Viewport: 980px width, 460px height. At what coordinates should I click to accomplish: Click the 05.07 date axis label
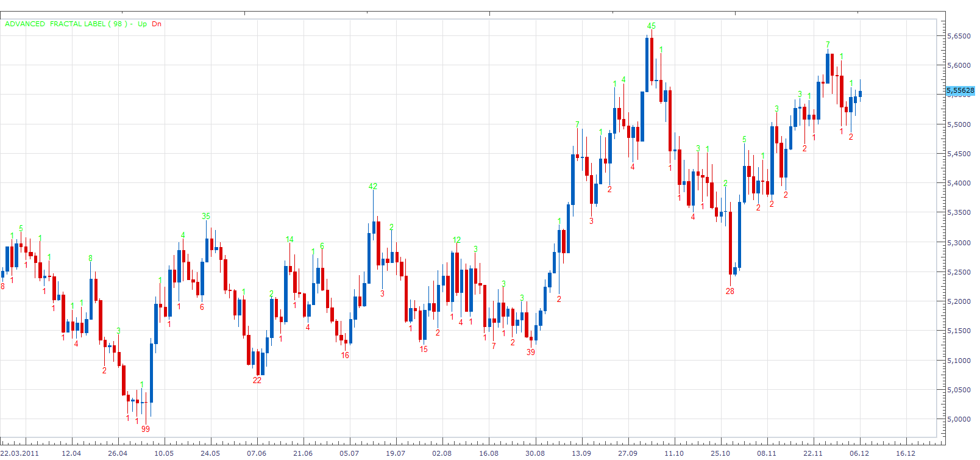(349, 453)
